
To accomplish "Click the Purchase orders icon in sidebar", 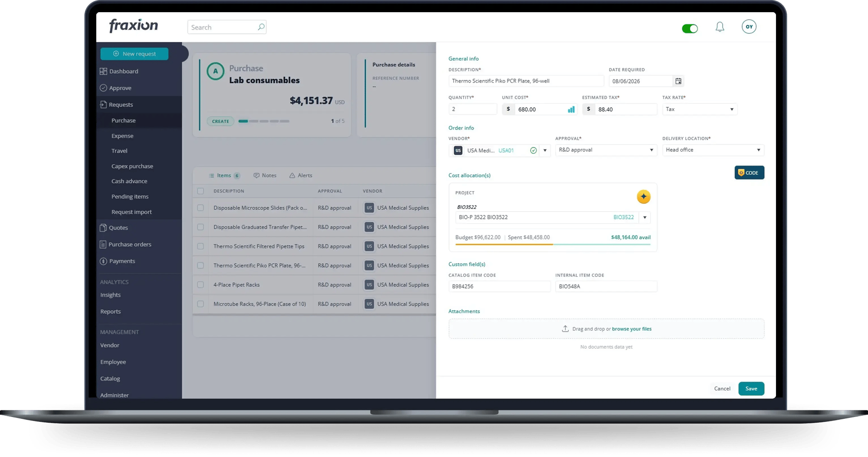I will click(x=103, y=245).
